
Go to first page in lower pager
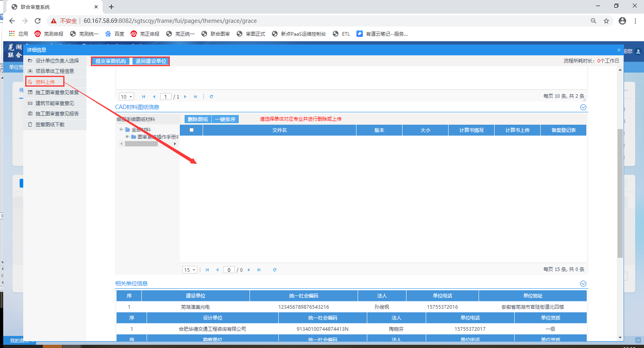(207, 270)
